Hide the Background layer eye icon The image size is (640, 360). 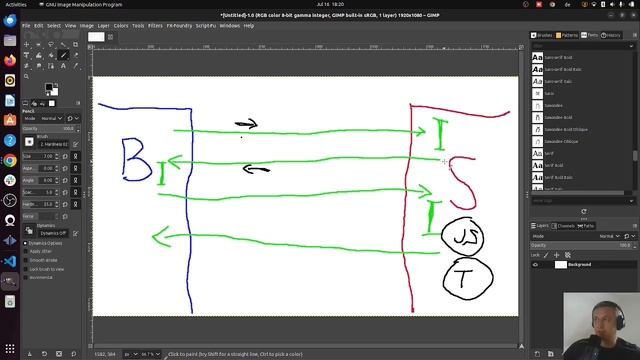536,264
